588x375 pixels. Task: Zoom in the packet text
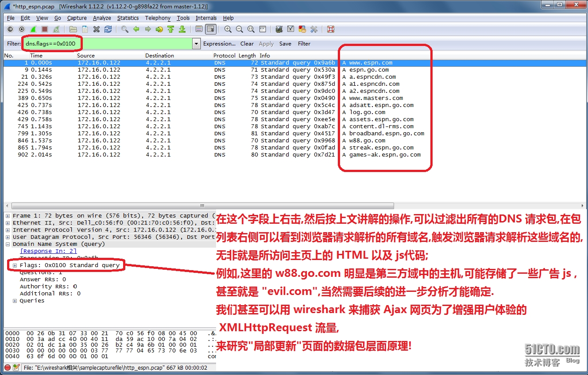click(228, 29)
